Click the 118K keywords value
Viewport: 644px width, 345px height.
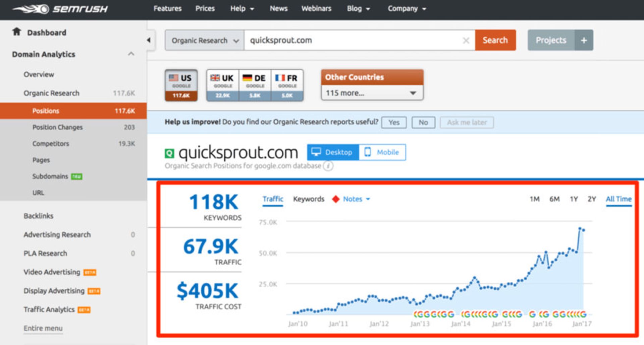point(214,202)
